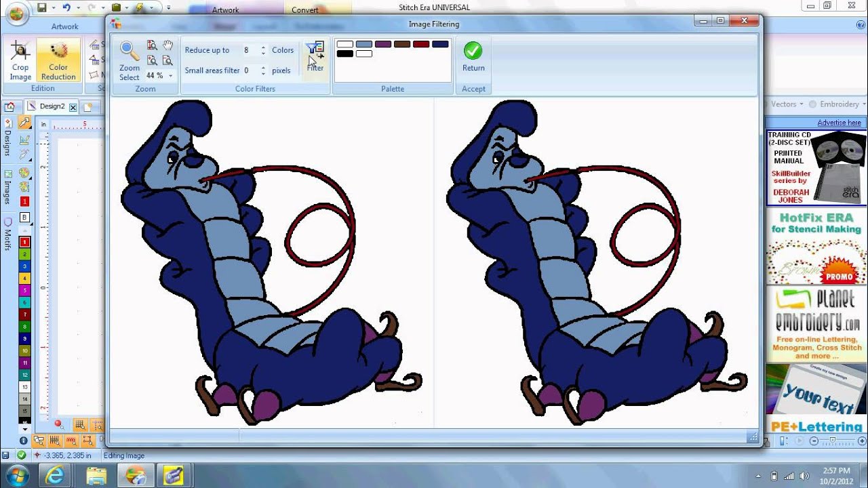
Task: Open the Motifs side panel tab
Action: pos(7,234)
